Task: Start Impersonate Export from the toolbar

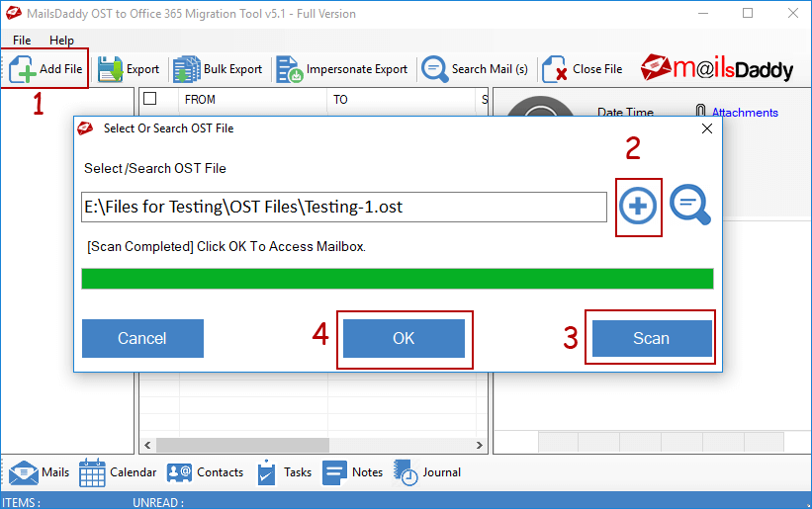Action: tap(342, 69)
